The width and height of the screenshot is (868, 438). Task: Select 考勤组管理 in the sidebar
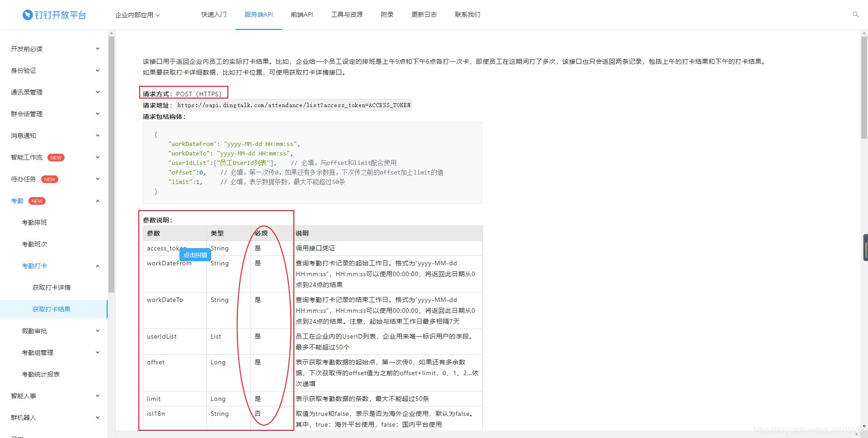coord(38,353)
